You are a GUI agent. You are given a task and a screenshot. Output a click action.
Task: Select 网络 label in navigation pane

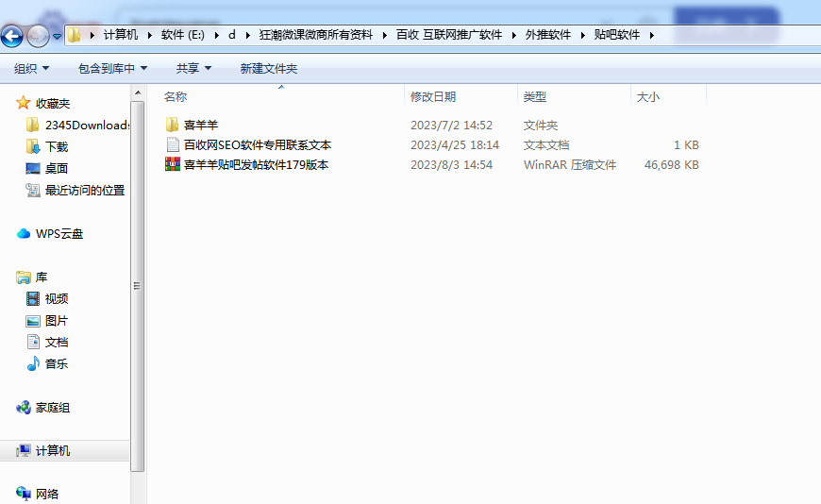47,494
